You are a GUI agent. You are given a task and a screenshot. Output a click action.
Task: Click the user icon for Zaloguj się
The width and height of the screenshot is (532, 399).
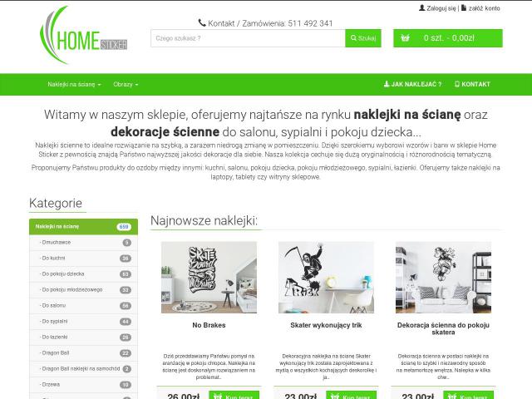[x=421, y=7]
